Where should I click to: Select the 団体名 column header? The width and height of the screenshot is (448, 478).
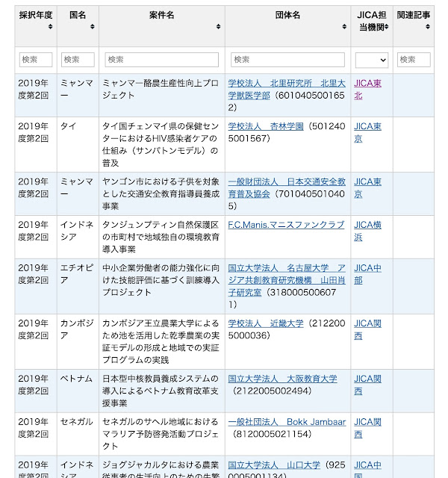287,26
